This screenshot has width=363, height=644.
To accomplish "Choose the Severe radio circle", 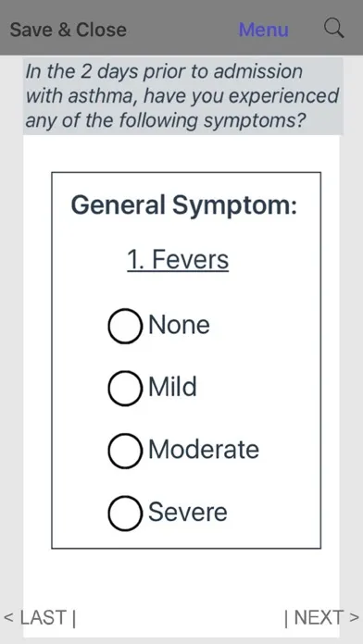I will click(125, 513).
